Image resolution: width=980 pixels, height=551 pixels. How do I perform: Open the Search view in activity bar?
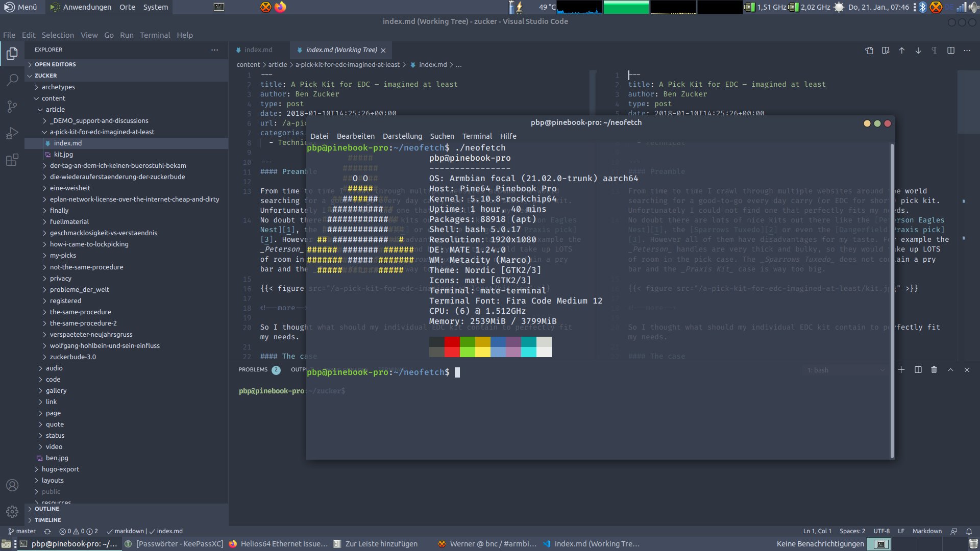(12, 80)
